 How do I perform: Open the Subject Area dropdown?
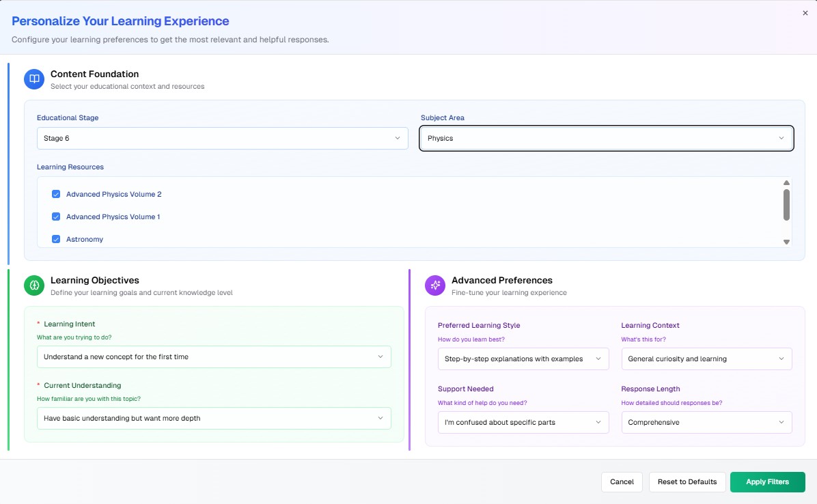607,139
